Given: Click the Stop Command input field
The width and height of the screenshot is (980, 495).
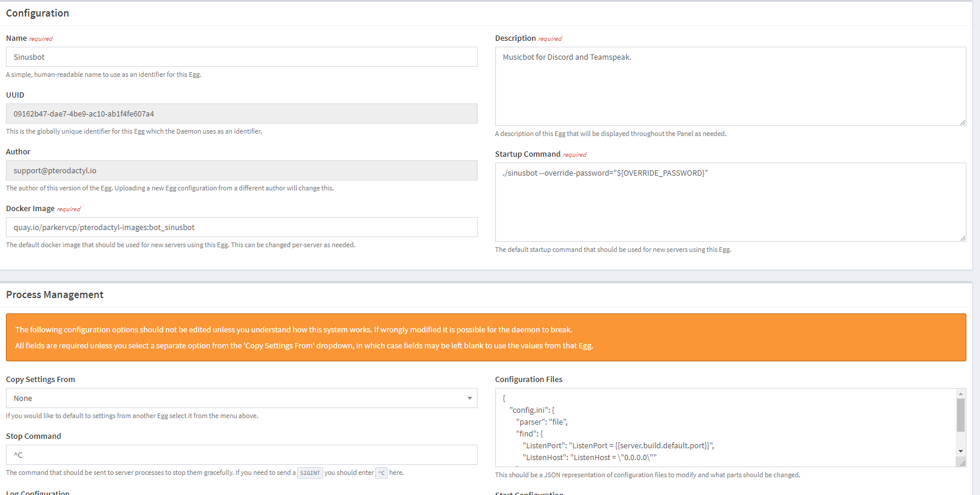Looking at the screenshot, I should (x=241, y=455).
